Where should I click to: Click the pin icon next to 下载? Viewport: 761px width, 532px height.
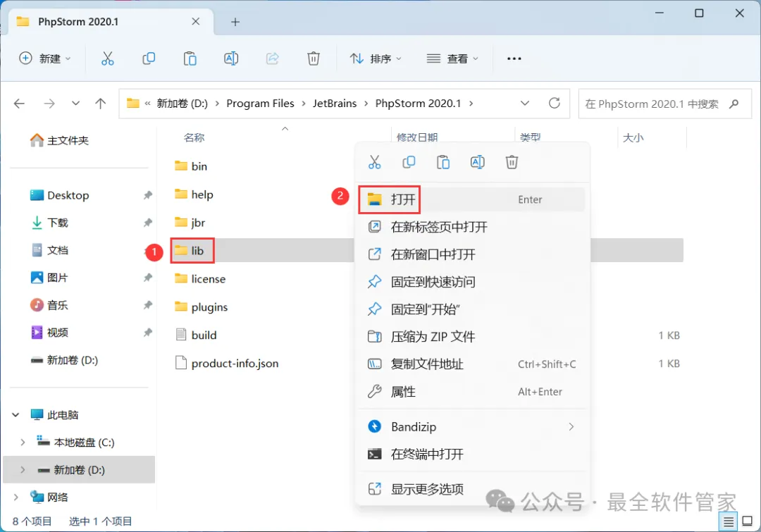[x=147, y=223]
